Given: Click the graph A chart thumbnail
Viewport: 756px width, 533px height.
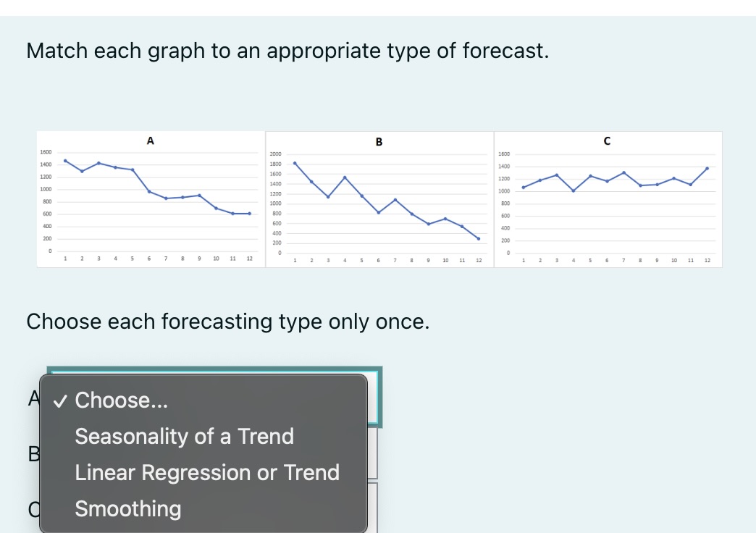Looking at the screenshot, I should click(150, 199).
